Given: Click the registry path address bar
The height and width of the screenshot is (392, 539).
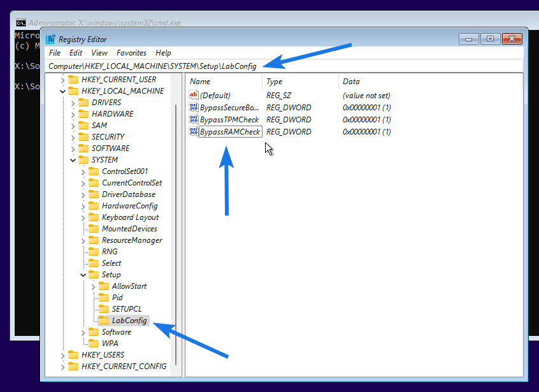Looking at the screenshot, I should click(280, 66).
